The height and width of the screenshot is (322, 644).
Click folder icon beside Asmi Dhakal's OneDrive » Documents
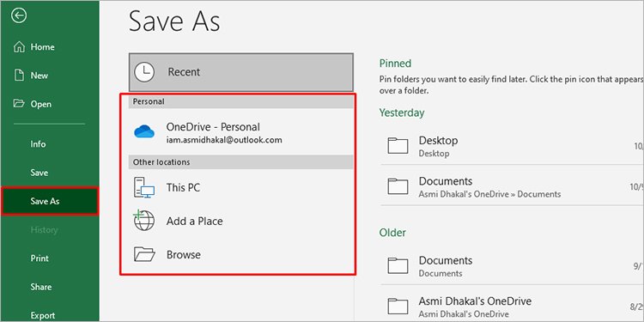pyautogui.click(x=398, y=186)
